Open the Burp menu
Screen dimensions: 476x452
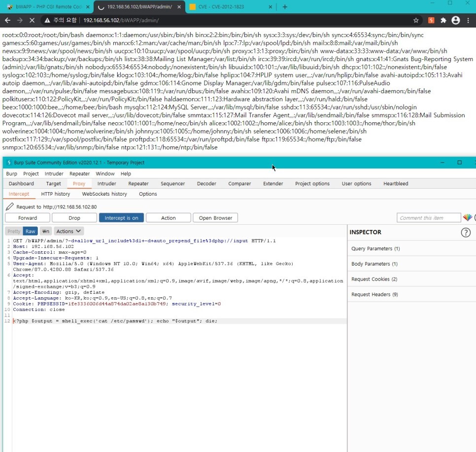(x=11, y=174)
